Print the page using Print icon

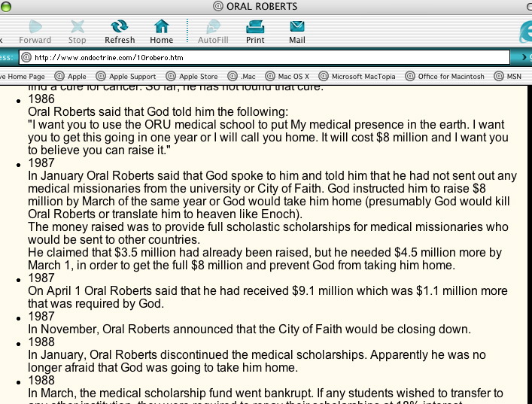coord(255,26)
